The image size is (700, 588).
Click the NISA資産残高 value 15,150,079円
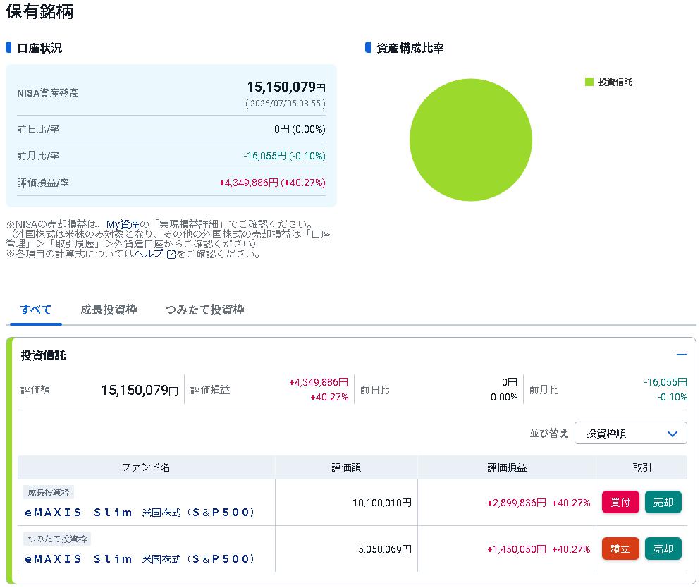coord(286,87)
